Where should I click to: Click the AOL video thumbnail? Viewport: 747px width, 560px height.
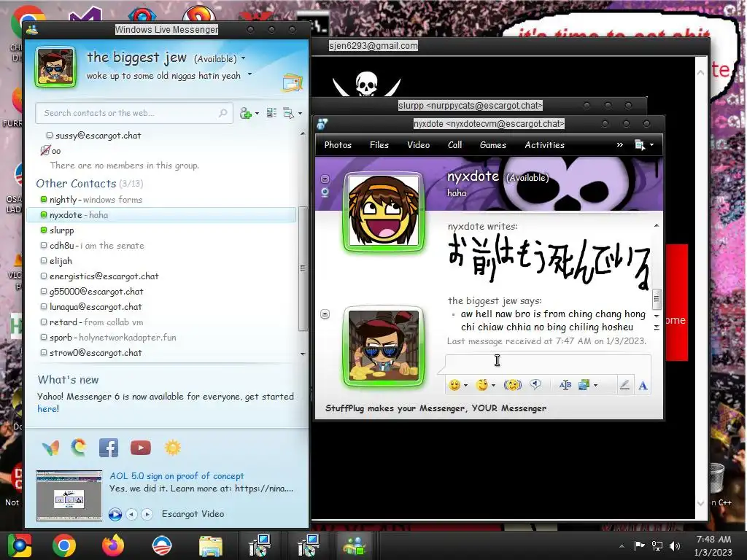coord(69,495)
